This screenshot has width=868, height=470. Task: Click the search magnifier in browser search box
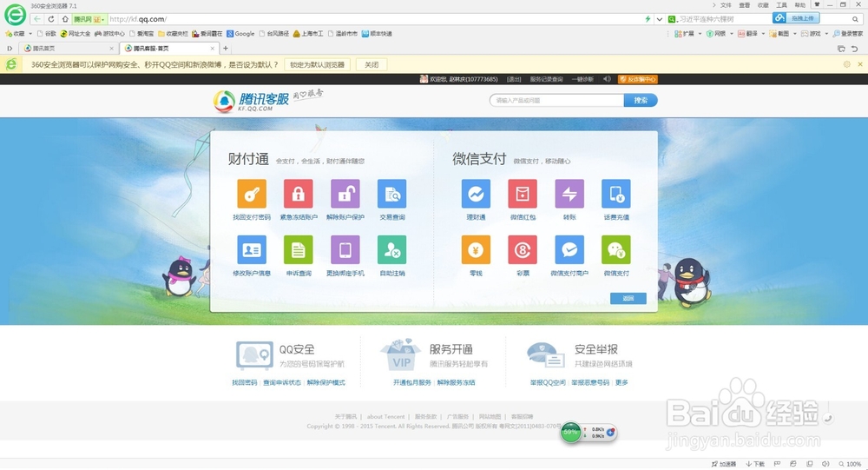point(855,19)
